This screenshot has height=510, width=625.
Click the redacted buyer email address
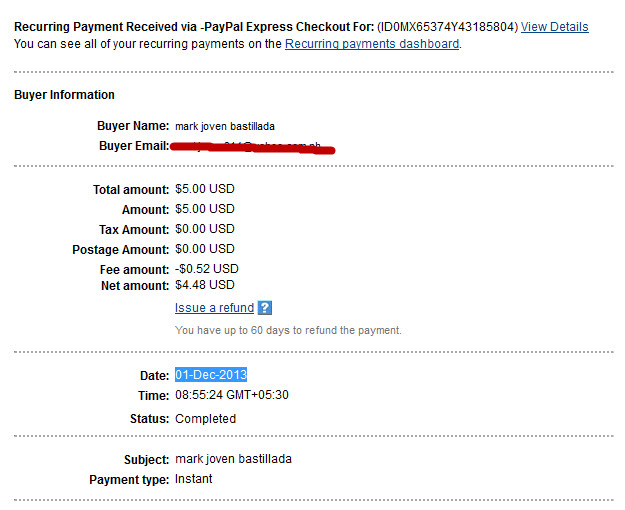[252, 148]
